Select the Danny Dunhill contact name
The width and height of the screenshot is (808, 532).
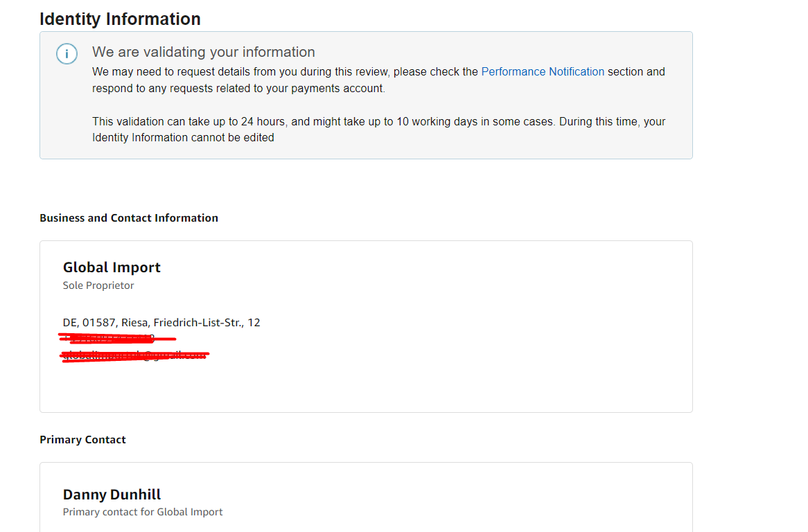[112, 495]
